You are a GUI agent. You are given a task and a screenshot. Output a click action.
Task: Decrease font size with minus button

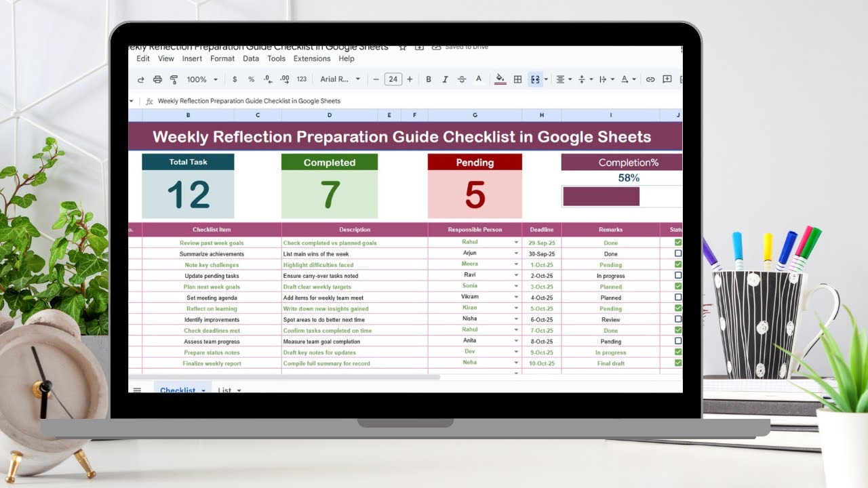(x=376, y=79)
